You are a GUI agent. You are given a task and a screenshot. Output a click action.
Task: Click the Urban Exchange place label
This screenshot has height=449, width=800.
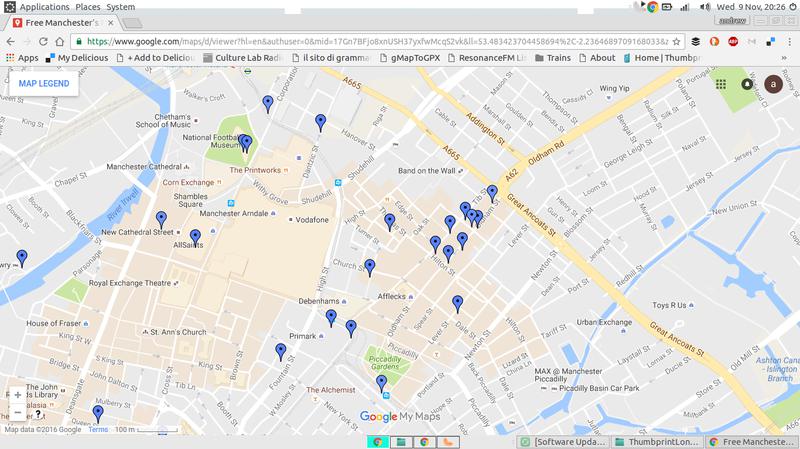point(604,322)
